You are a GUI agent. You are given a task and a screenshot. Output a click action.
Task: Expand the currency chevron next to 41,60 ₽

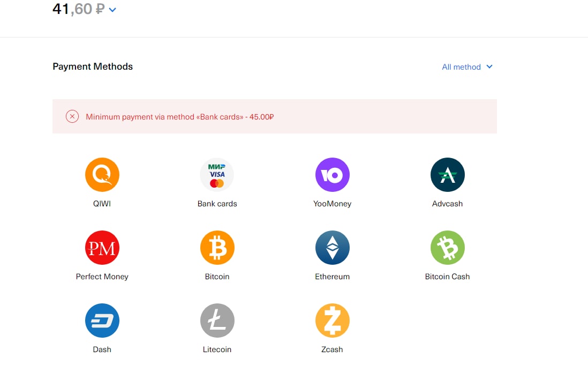[x=112, y=10]
